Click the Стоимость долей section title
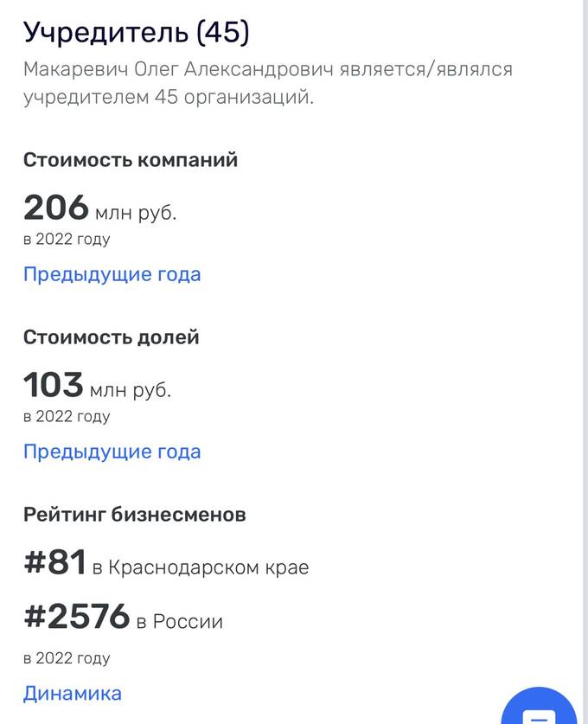Image resolution: width=588 pixels, height=724 pixels. point(112,337)
